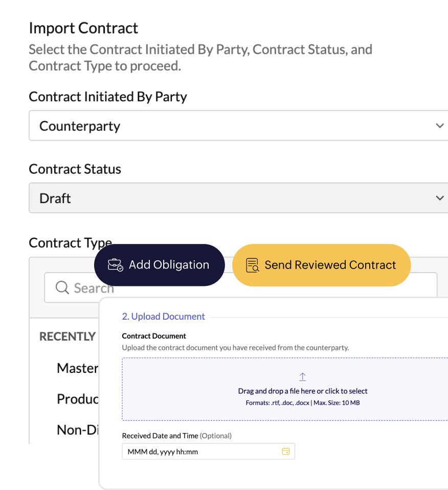Expand the Contract Initiated By Party chevron

[439, 126]
